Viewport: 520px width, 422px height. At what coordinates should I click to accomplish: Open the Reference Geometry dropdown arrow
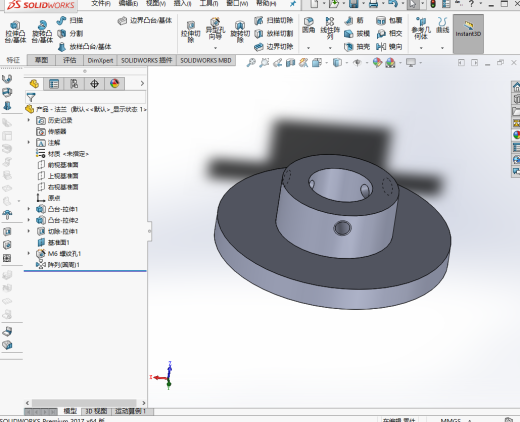point(421,48)
